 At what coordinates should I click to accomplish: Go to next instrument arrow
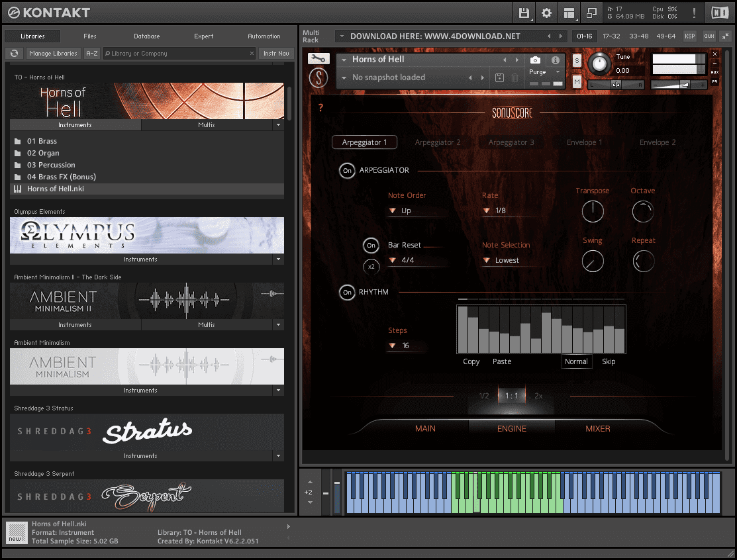coord(517,60)
